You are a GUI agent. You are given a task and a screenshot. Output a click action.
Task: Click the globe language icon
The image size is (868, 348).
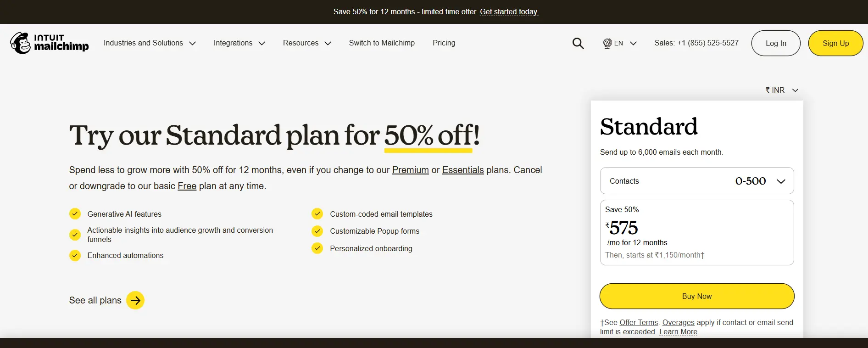[x=607, y=43]
